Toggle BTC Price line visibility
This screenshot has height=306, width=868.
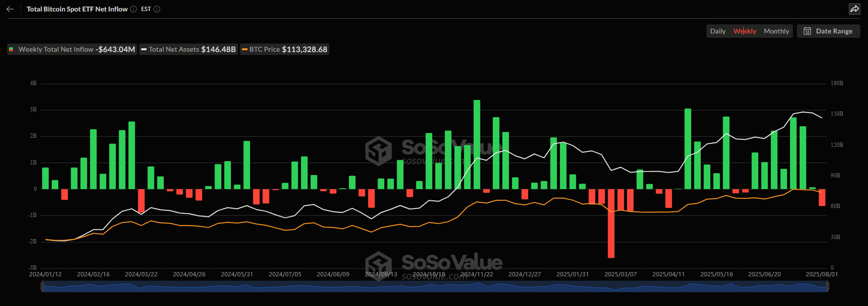click(x=284, y=49)
